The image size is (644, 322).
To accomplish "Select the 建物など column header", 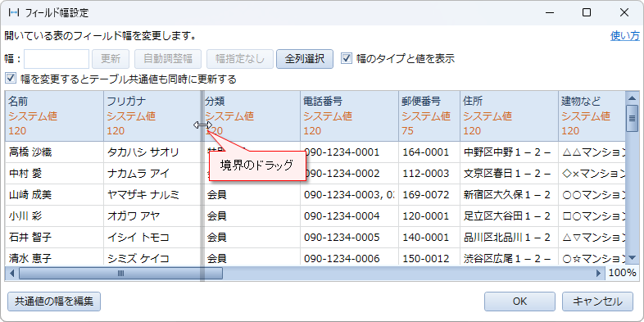I will [x=592, y=116].
